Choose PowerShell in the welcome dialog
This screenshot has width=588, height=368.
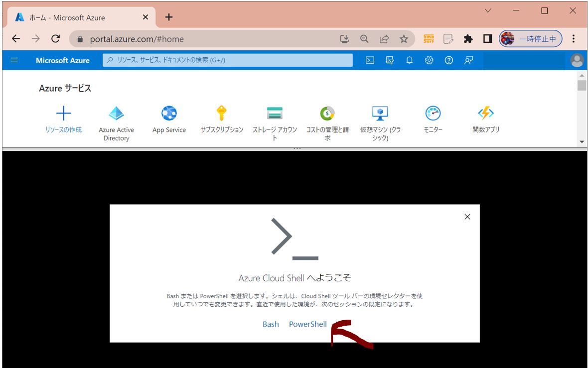pyautogui.click(x=308, y=324)
